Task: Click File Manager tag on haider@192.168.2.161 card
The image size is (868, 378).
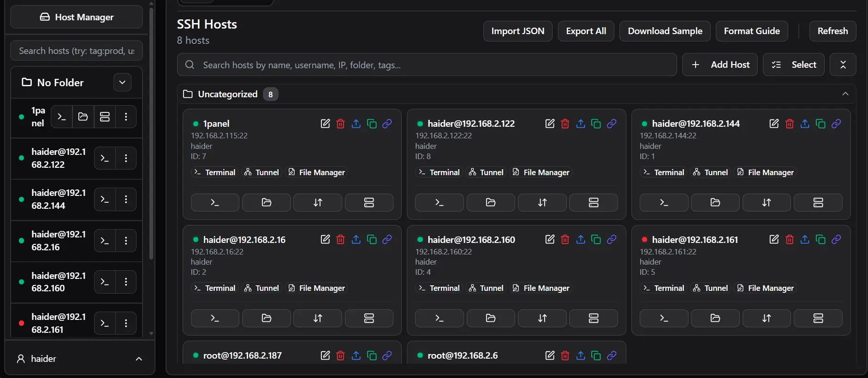Action: 766,288
